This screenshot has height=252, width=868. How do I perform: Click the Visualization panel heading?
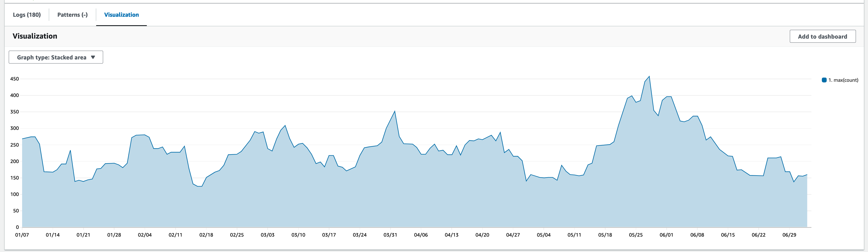click(35, 36)
